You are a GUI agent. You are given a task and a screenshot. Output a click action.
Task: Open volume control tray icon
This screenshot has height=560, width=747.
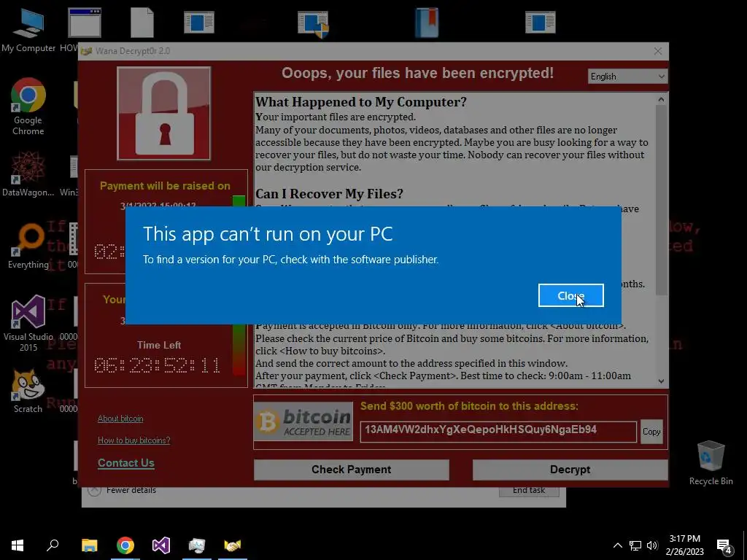pos(652,545)
